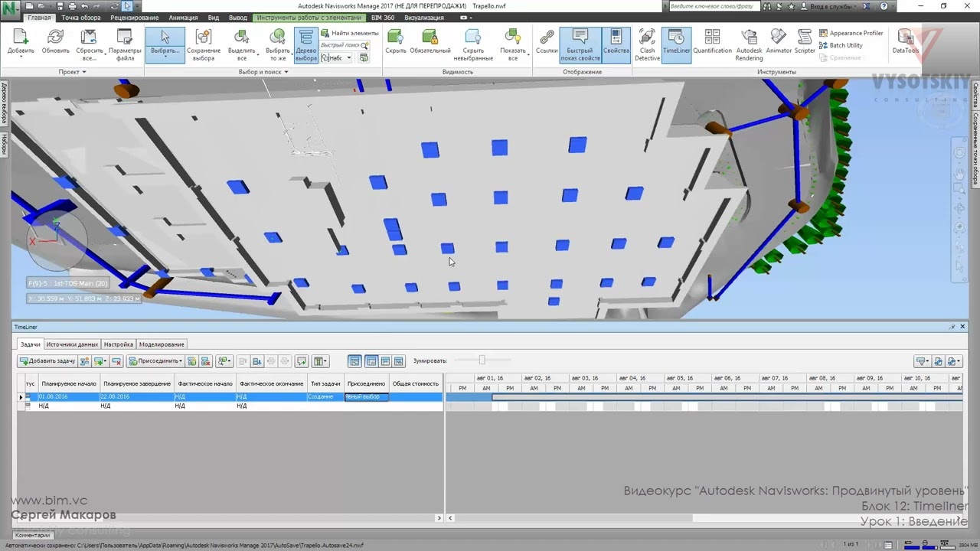980x551 pixels.
Task: Click the Планируемое начало column header
Action: 69,383
